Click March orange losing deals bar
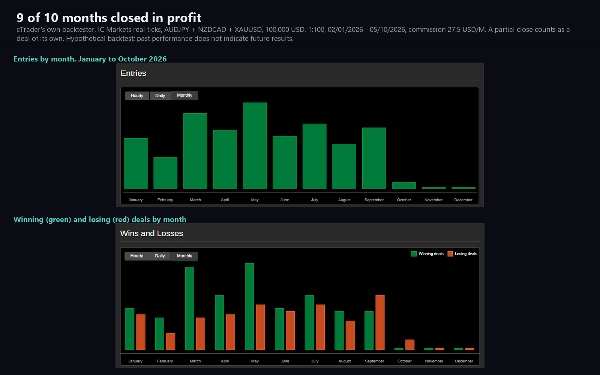Image resolution: width=600 pixels, height=375 pixels. 201,334
